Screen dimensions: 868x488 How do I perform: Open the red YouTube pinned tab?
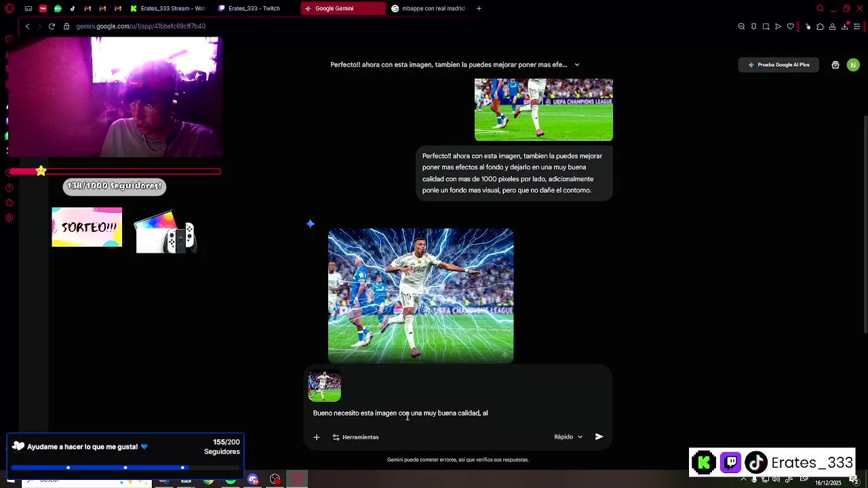tap(43, 8)
